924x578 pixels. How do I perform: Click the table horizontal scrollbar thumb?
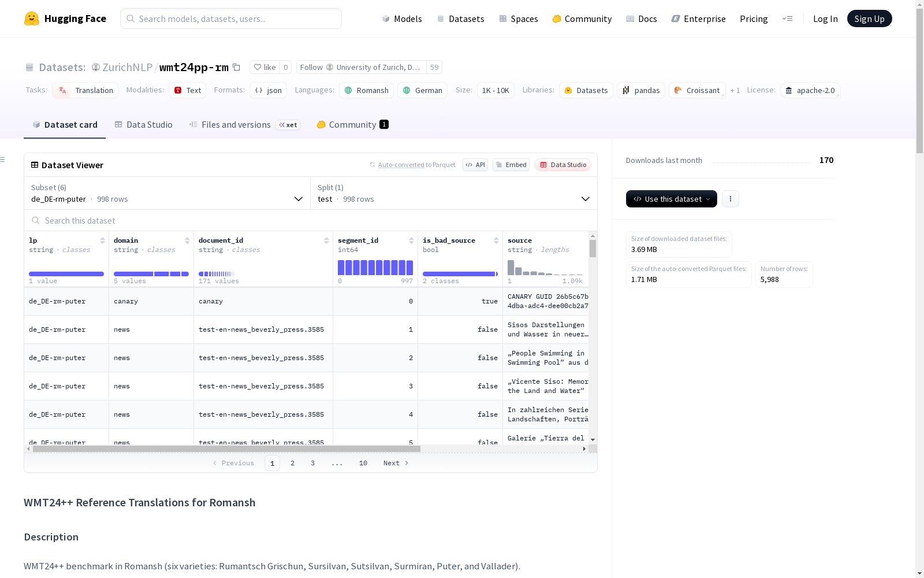coord(226,449)
